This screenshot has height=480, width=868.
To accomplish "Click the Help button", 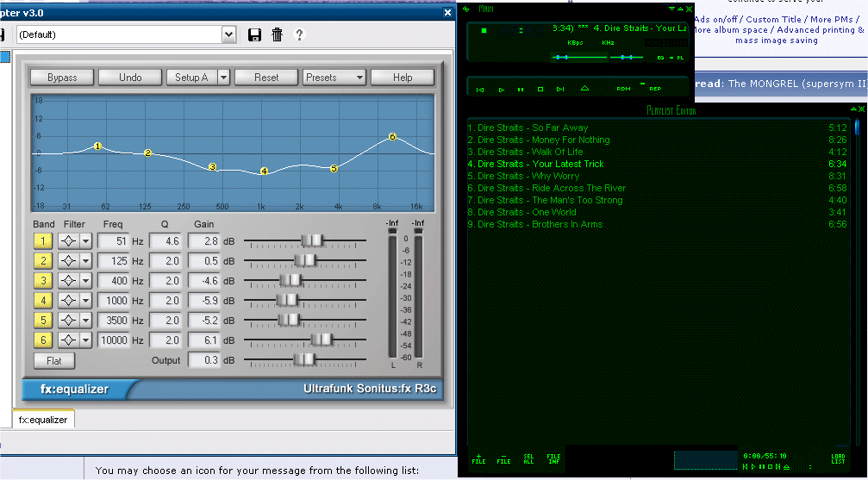I will point(403,78).
